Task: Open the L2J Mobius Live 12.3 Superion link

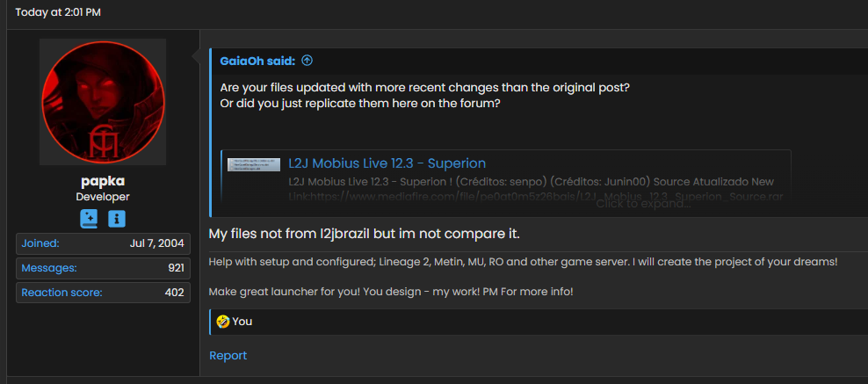Action: (387, 163)
